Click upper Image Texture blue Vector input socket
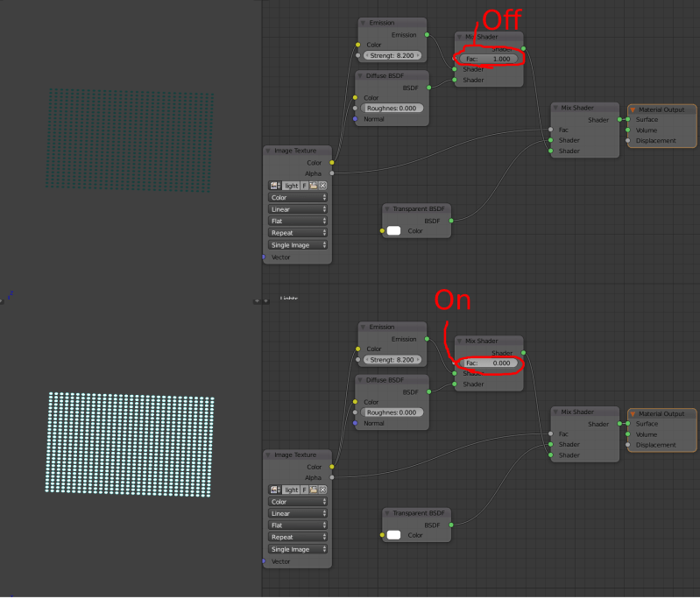 click(x=264, y=257)
